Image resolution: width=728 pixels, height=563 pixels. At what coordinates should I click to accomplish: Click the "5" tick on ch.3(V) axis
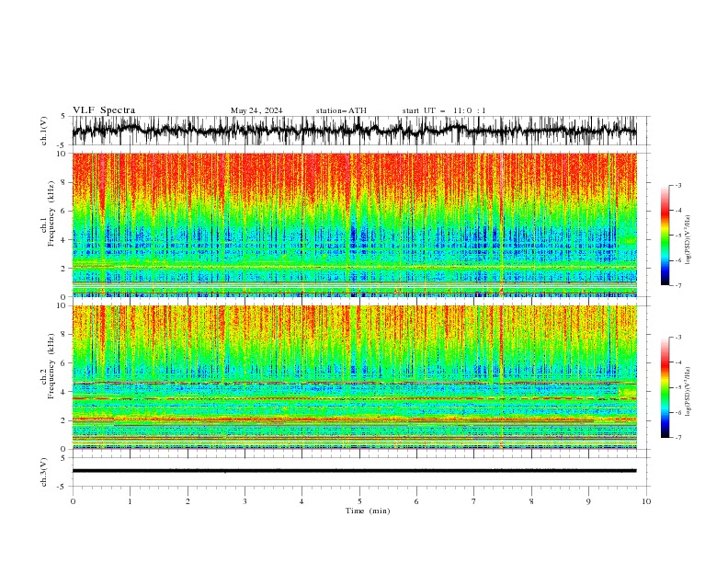(63, 458)
